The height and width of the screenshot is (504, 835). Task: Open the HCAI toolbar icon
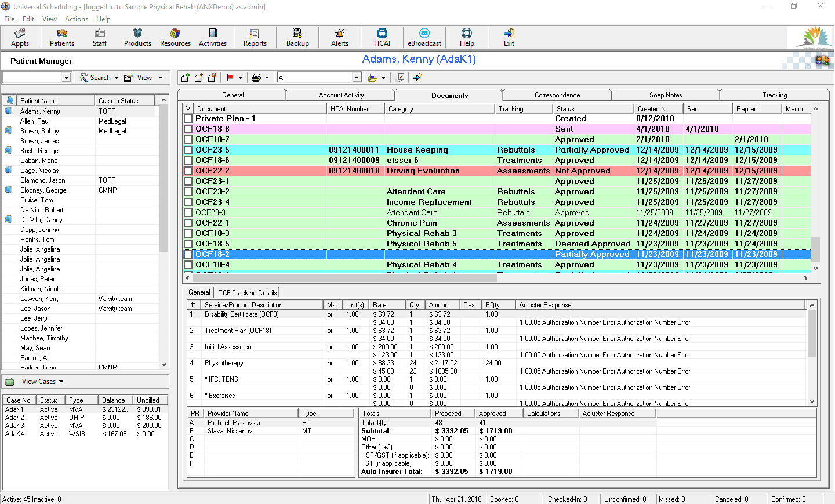point(382,37)
